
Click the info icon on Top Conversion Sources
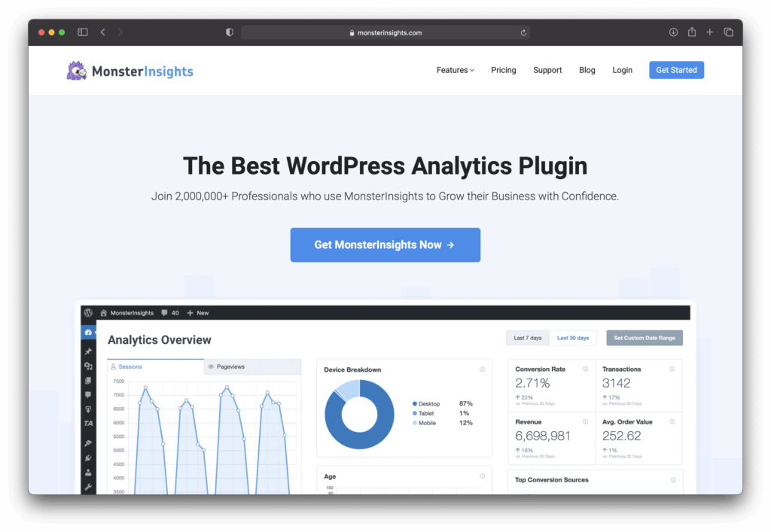673,480
